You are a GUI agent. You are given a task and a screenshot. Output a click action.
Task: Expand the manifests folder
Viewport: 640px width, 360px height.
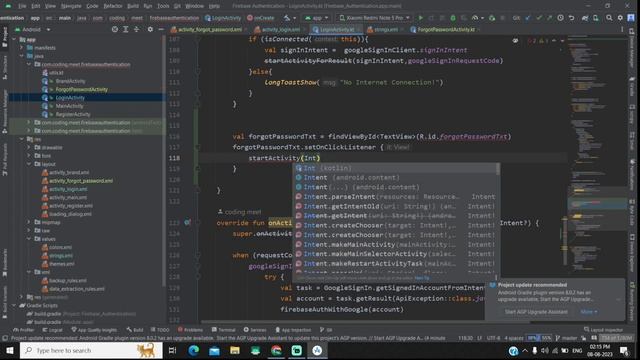(x=22, y=48)
